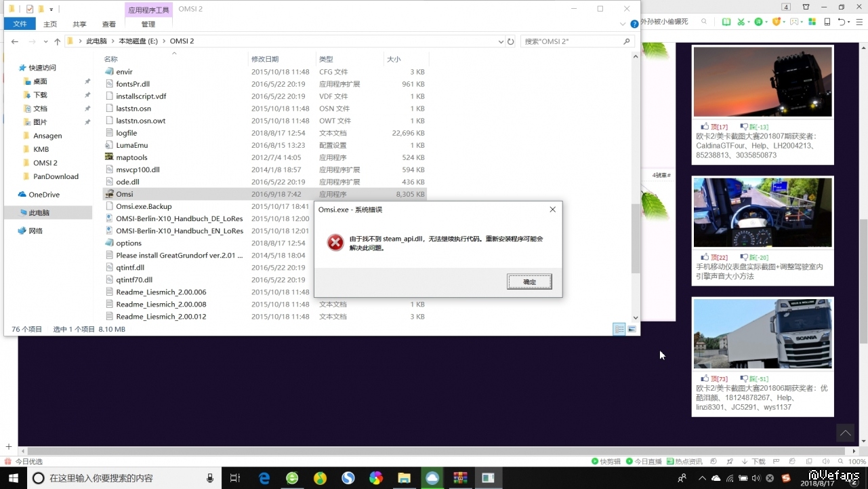Click the Windows taskbar search box

click(124, 478)
